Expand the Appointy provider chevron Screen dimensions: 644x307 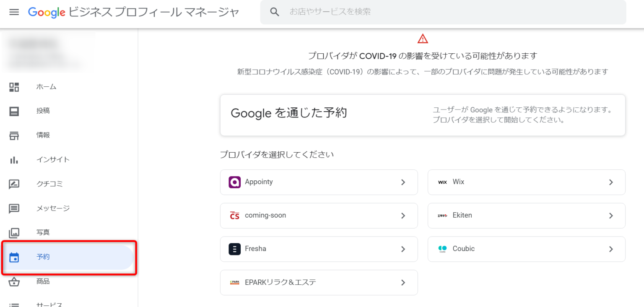[x=403, y=182]
